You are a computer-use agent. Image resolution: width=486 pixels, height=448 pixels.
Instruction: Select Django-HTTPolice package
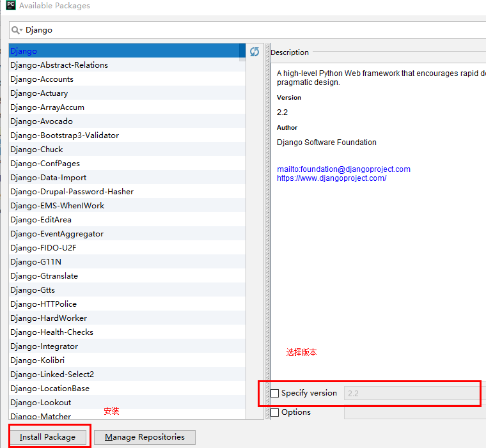click(43, 304)
